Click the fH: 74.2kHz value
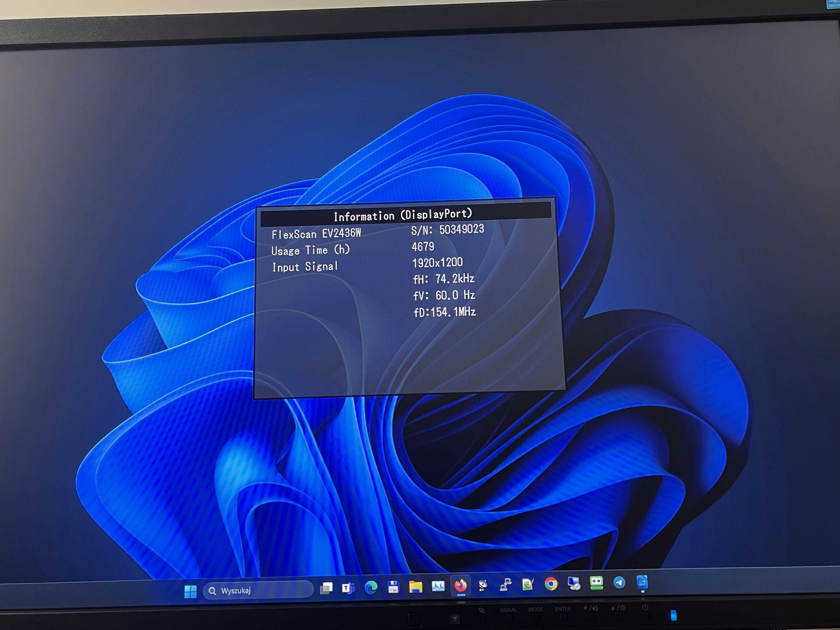This screenshot has width=840, height=630. click(x=444, y=279)
